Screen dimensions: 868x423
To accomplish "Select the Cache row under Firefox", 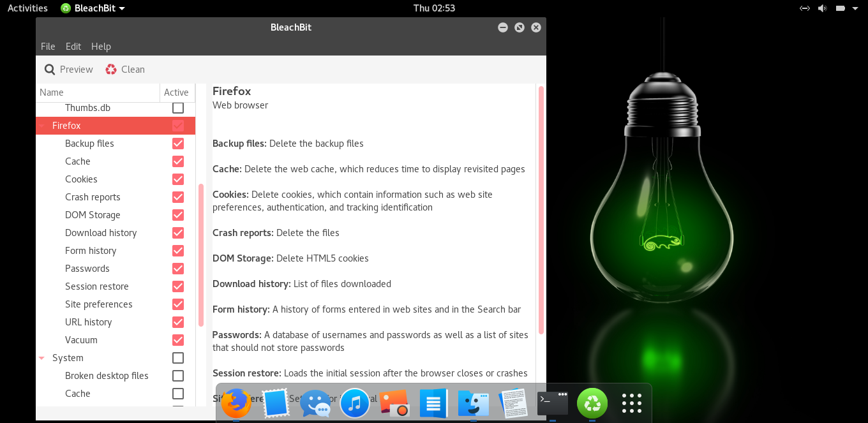I will (116, 161).
